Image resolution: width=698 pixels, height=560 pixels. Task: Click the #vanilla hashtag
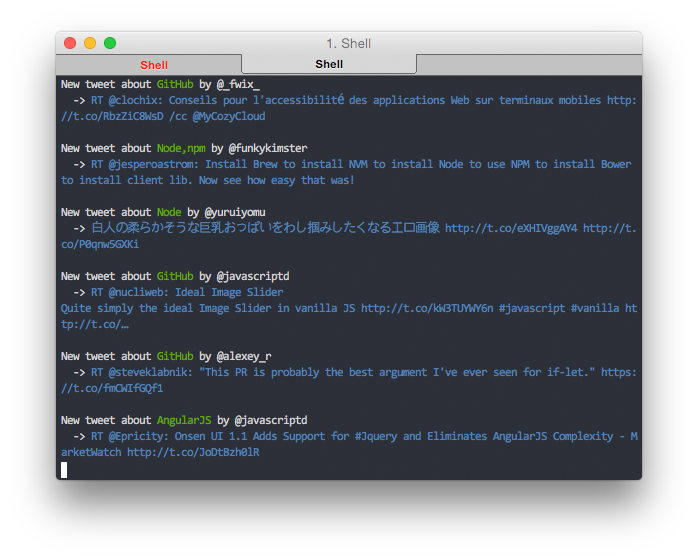click(x=595, y=308)
